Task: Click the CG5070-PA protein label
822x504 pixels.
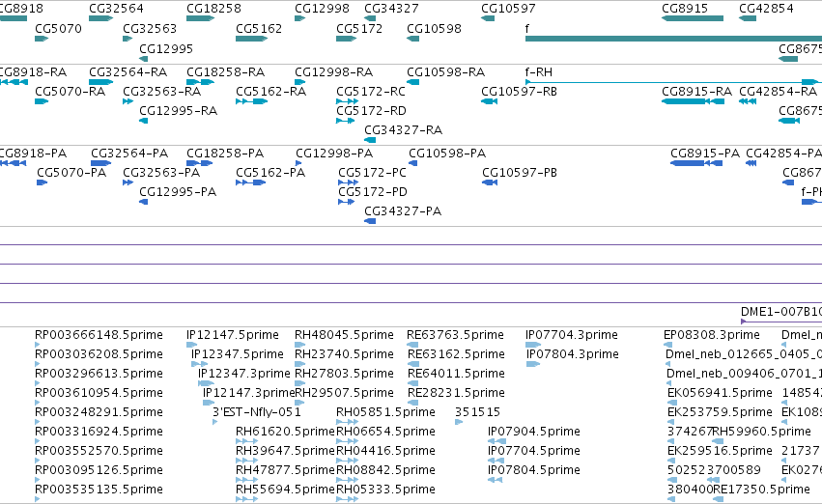Action: (x=71, y=173)
